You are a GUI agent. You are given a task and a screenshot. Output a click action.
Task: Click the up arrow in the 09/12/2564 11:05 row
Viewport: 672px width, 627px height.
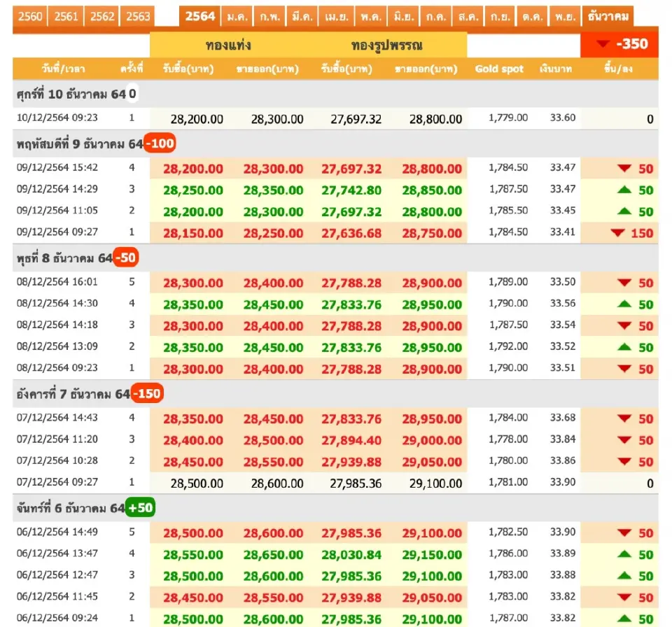tap(624, 211)
